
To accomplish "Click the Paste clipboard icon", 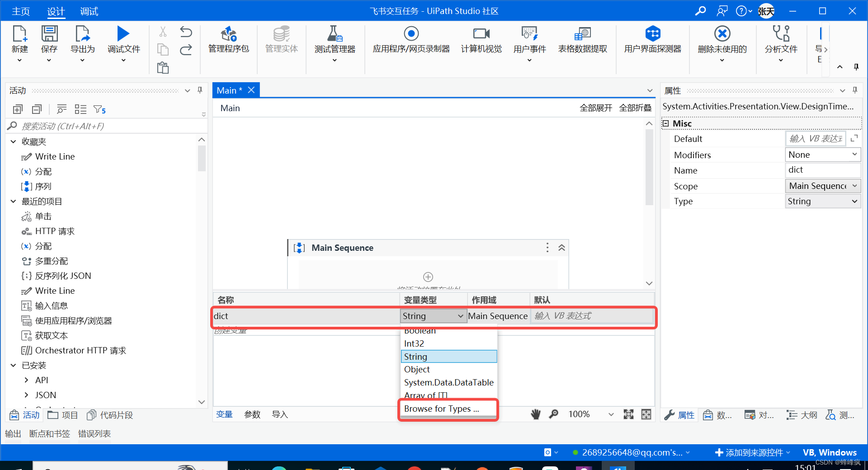I will coord(163,68).
